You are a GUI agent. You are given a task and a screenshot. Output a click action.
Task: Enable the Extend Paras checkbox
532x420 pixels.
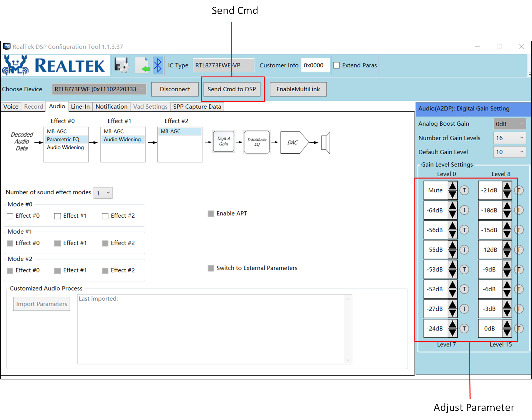coord(337,65)
